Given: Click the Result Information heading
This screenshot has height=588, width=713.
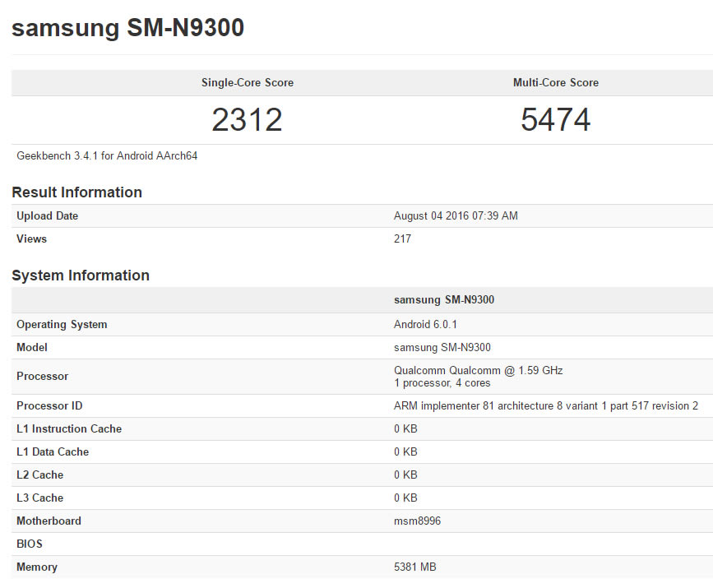Looking at the screenshot, I should [x=76, y=192].
